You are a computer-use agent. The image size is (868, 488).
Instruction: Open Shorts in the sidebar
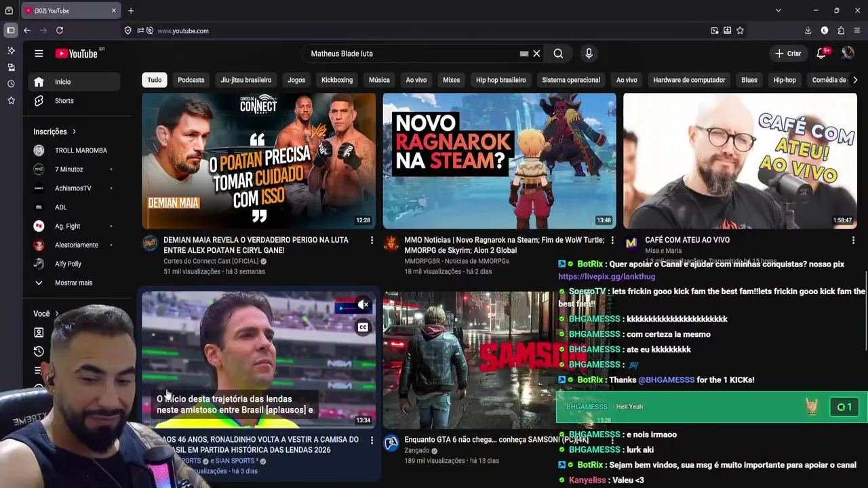(75, 101)
